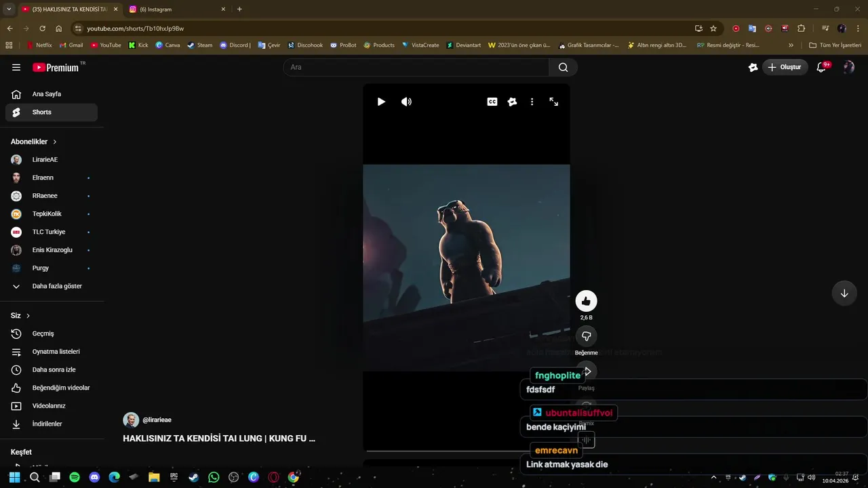Open Discord from the taskbar
This screenshot has height=488, width=868.
click(94, 477)
